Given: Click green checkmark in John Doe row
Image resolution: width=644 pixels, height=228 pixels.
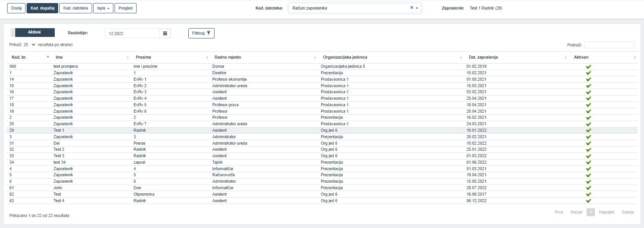Looking at the screenshot, I should 588,188.
